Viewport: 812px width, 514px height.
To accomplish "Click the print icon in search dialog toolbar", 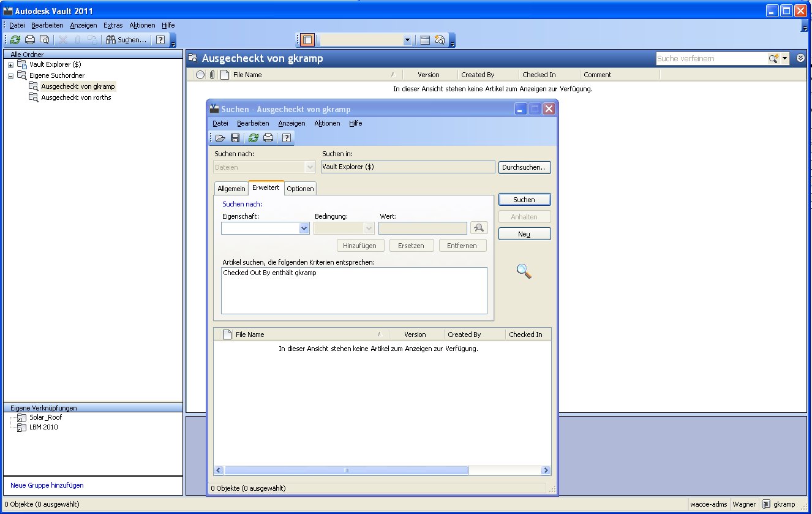I will click(x=268, y=138).
